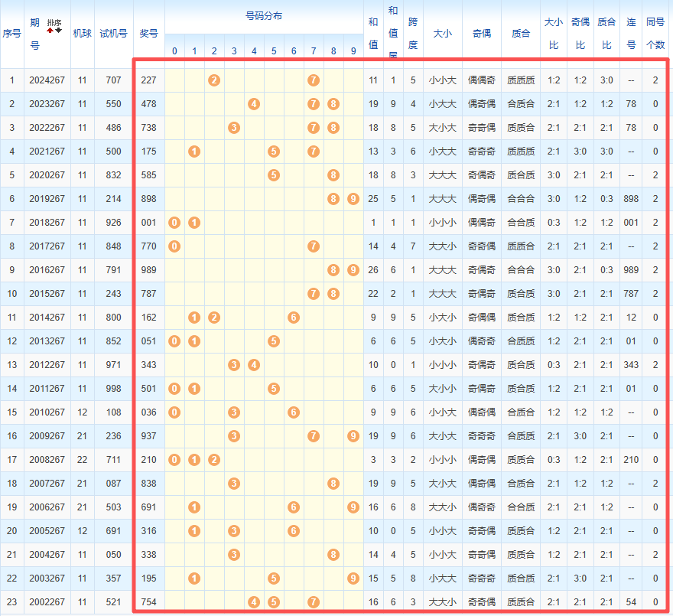
Task: Click the red ascending sort arrow
Action: point(50,30)
